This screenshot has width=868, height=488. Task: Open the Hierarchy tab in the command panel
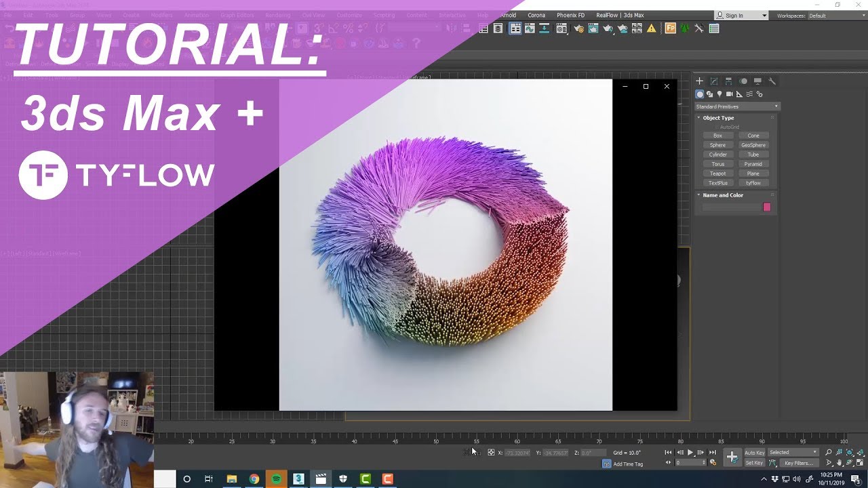(x=728, y=81)
